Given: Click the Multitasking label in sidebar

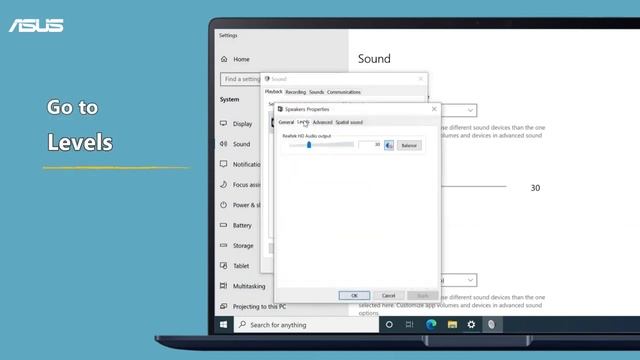Looking at the screenshot, I should 249,286.
